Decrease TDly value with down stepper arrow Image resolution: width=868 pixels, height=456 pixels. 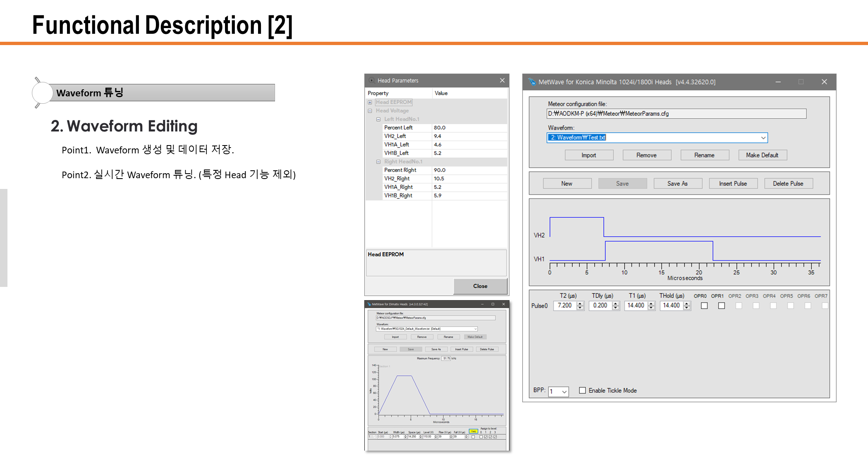click(616, 308)
